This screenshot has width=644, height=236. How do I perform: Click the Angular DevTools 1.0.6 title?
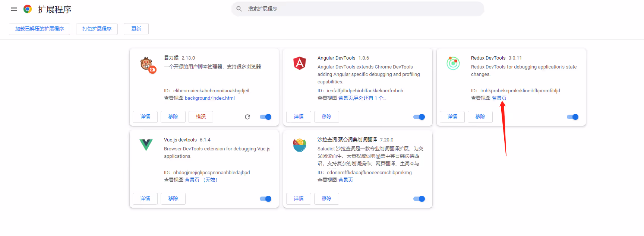tap(343, 58)
